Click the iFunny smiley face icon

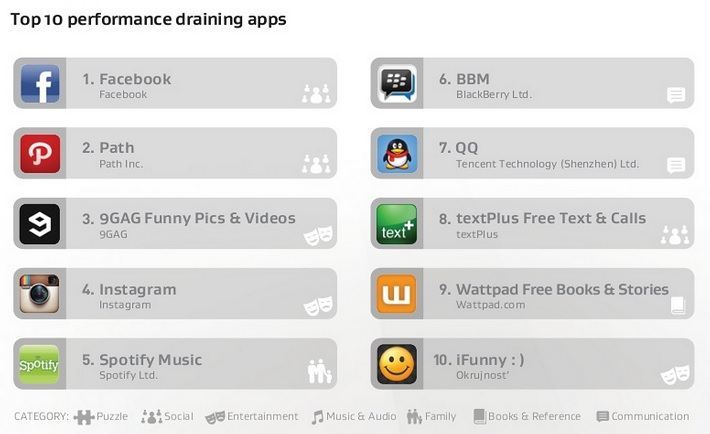click(397, 364)
